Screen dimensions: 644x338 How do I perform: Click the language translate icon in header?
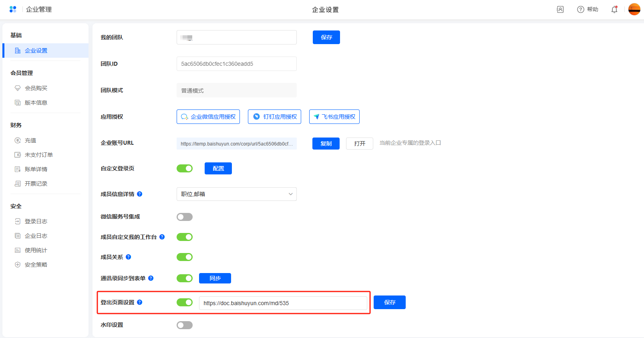[560, 10]
